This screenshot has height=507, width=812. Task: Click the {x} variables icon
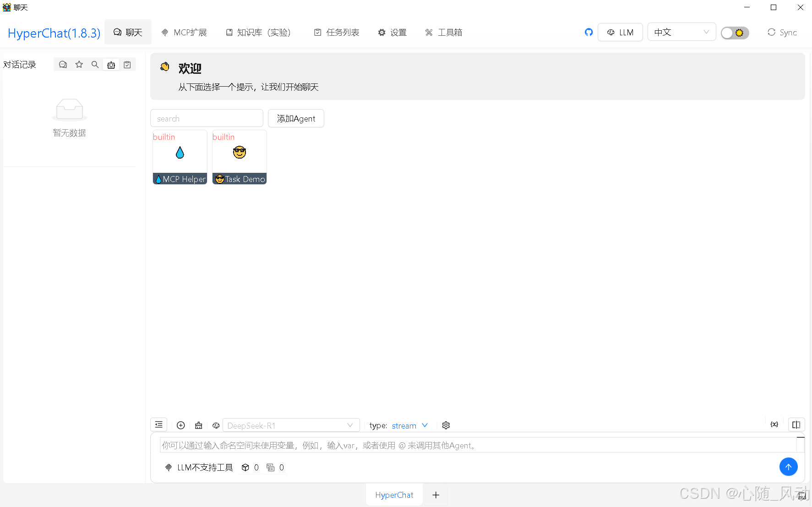tap(774, 424)
